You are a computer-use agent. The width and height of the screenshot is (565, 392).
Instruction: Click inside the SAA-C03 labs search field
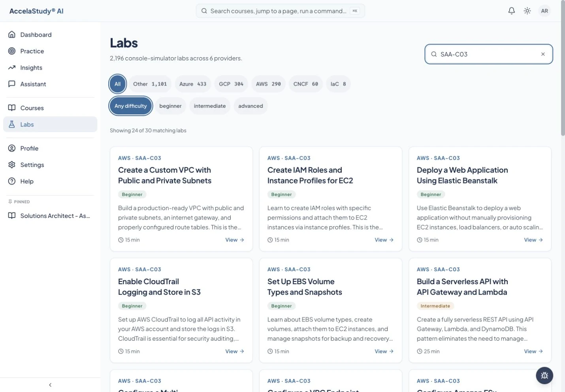(488, 54)
